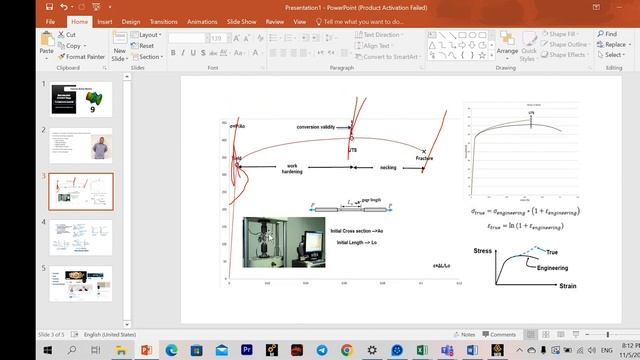640x360 pixels.
Task: Select slide 1 thumbnail
Action: pos(81,99)
